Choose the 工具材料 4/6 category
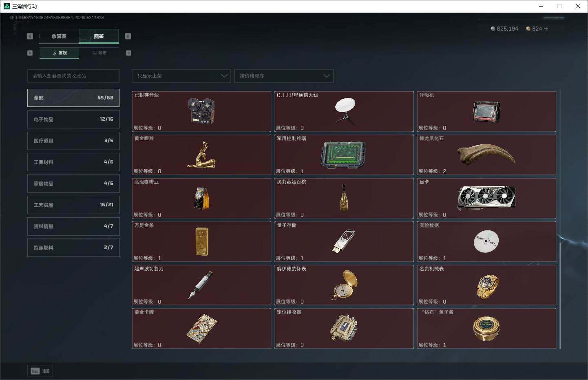The width and height of the screenshot is (588, 380). (73, 162)
